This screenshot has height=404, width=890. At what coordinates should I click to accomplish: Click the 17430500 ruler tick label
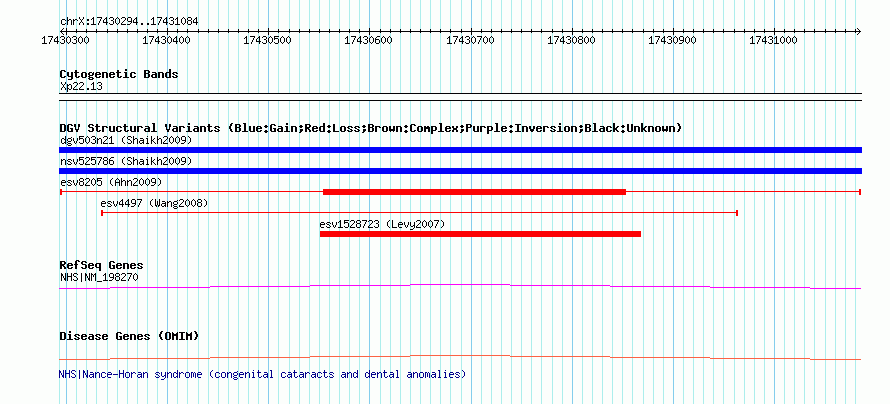(267, 40)
